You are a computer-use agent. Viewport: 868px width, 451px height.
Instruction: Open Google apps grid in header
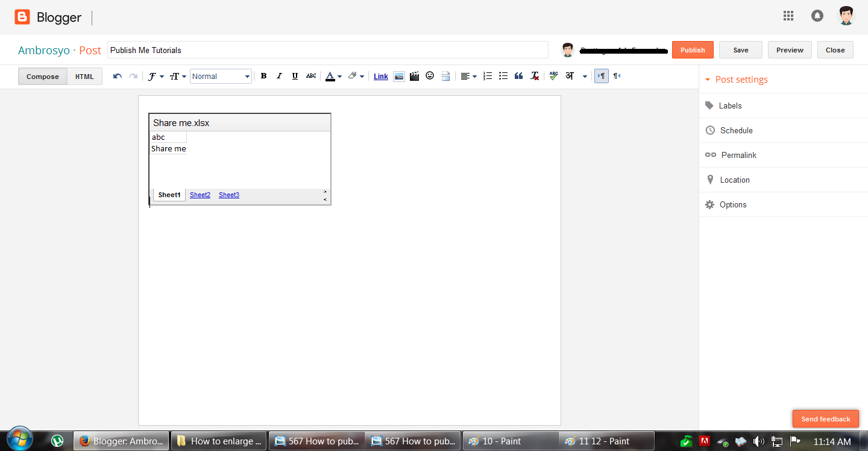(x=788, y=16)
